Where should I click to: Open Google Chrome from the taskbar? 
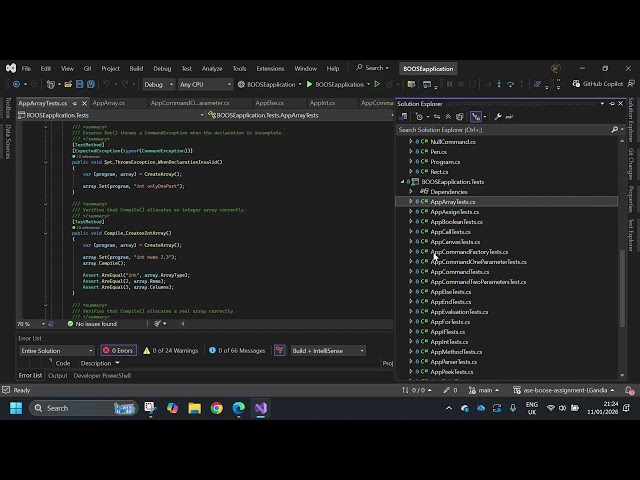coord(217,408)
